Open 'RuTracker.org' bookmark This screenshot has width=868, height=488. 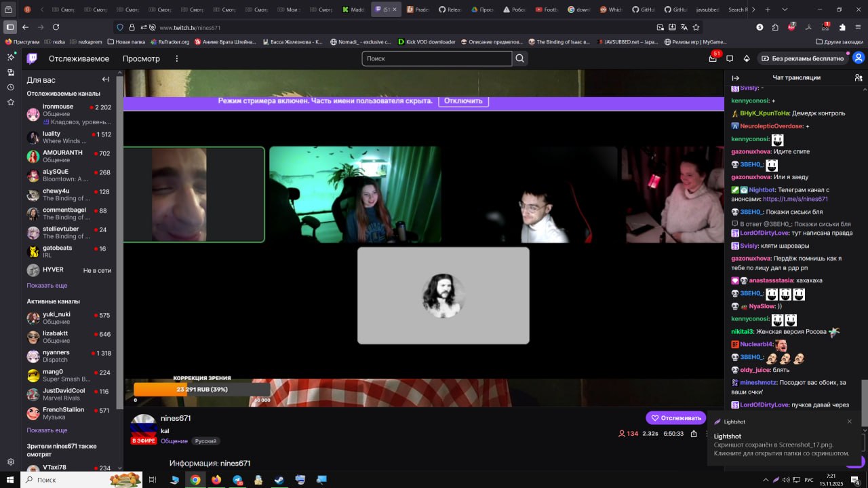[169, 41]
